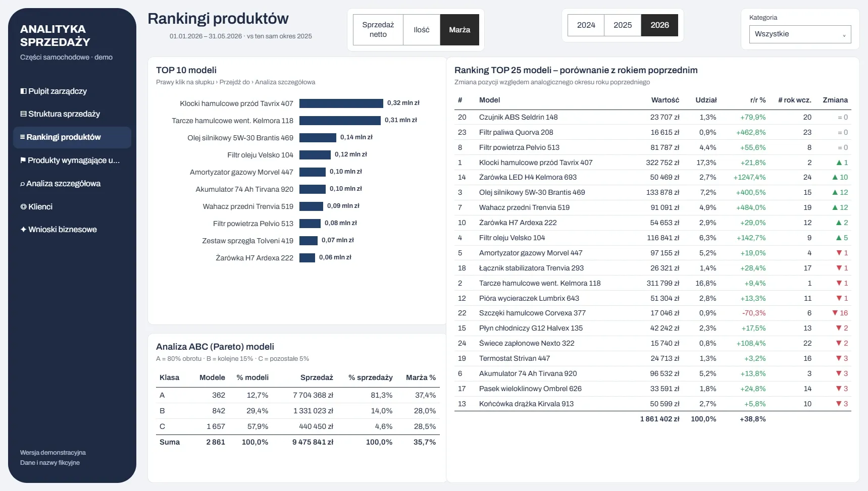Select class B row in ABC analysis
Image resolution: width=868 pixels, height=491 pixels.
[298, 411]
